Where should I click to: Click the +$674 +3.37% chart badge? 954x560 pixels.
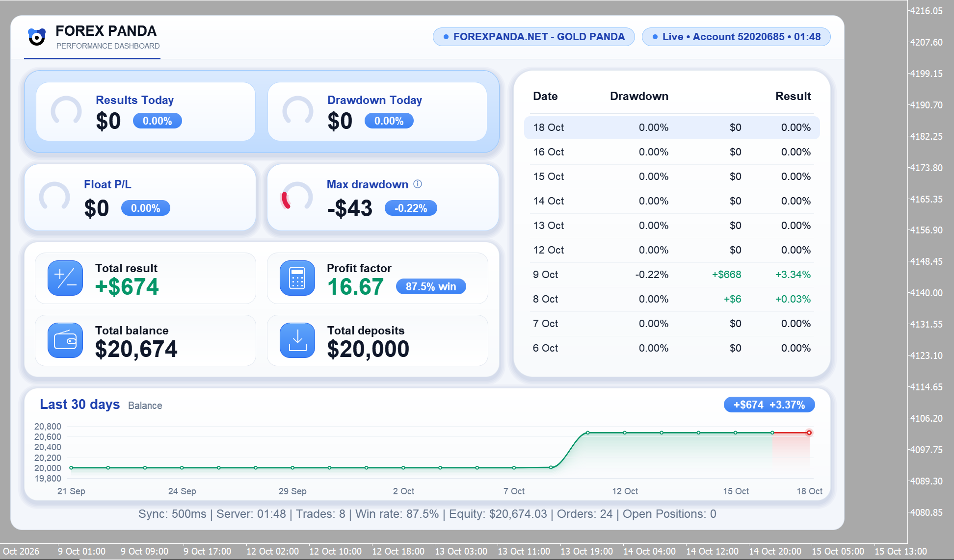769,405
